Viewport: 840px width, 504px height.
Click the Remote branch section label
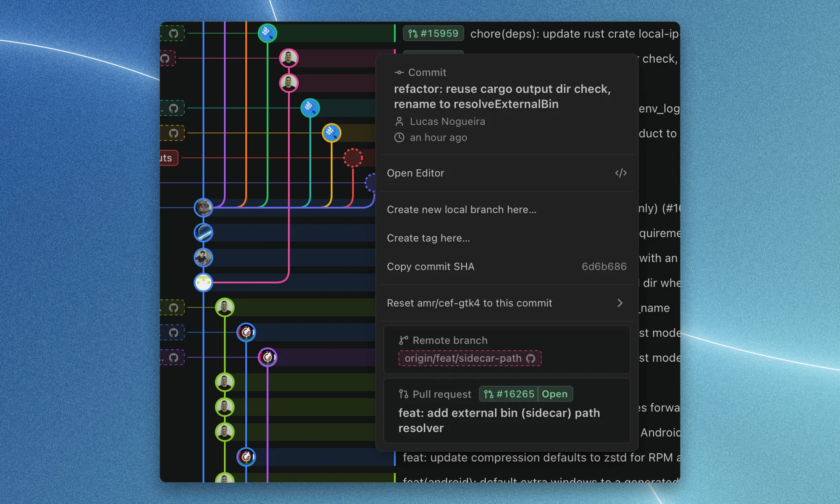click(x=450, y=340)
